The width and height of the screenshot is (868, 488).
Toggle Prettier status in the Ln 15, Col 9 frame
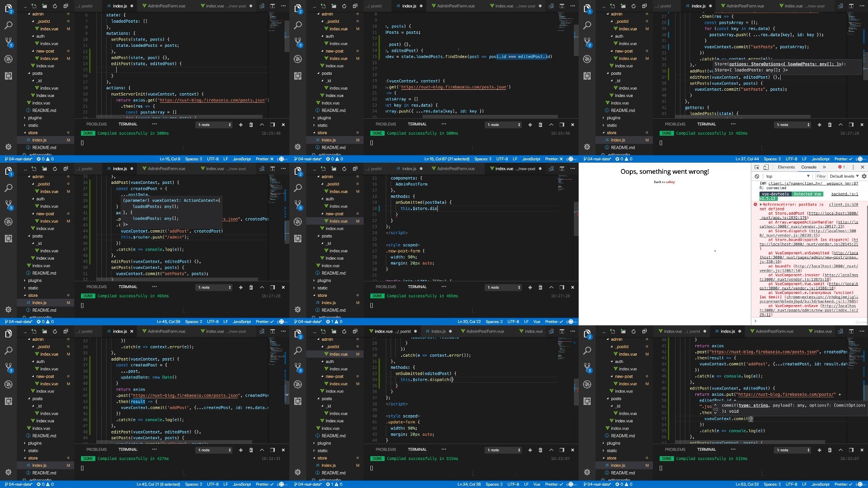pos(264,159)
